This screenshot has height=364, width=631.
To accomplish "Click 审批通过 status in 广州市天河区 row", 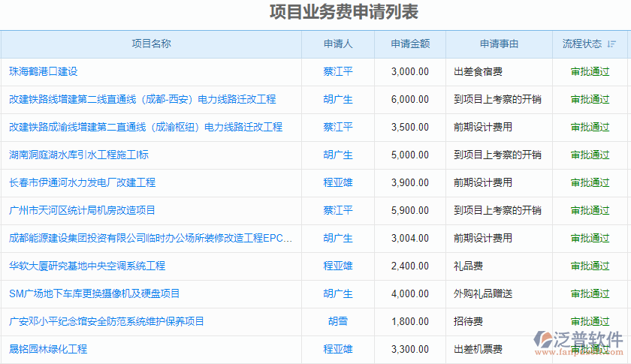I will pyautogui.click(x=590, y=210).
